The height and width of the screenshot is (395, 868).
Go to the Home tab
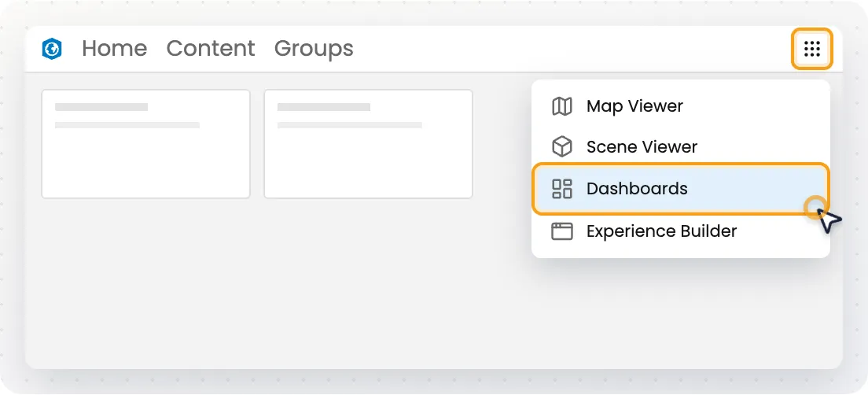point(115,49)
